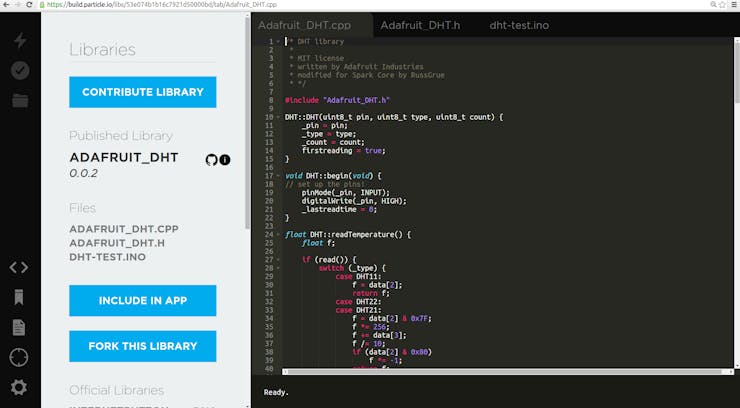Click the editor horizontal scrollbar
The height and width of the screenshot is (408, 740).
click(504, 372)
